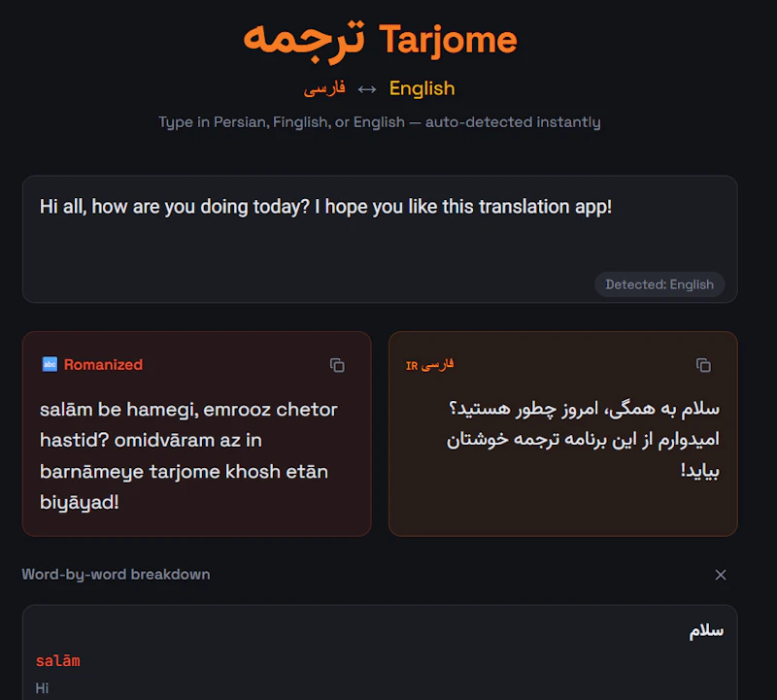Screen dimensions: 777x700
Task: Select English as the translation language
Action: pyautogui.click(x=421, y=88)
